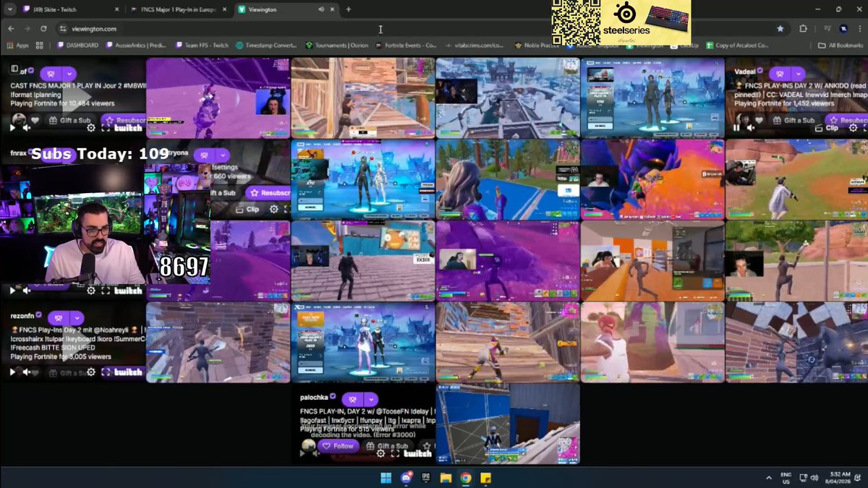Expand rezonfn notification options chevron
The image size is (868, 488).
77,318
